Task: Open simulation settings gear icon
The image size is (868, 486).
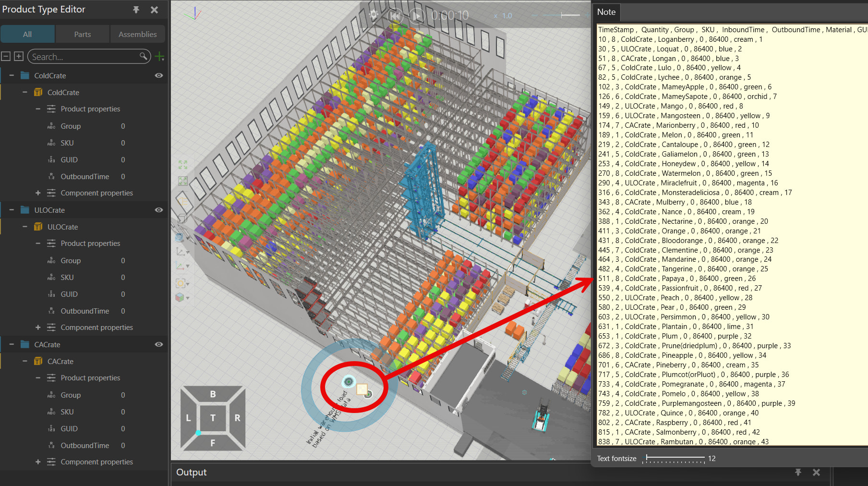Action: [374, 15]
